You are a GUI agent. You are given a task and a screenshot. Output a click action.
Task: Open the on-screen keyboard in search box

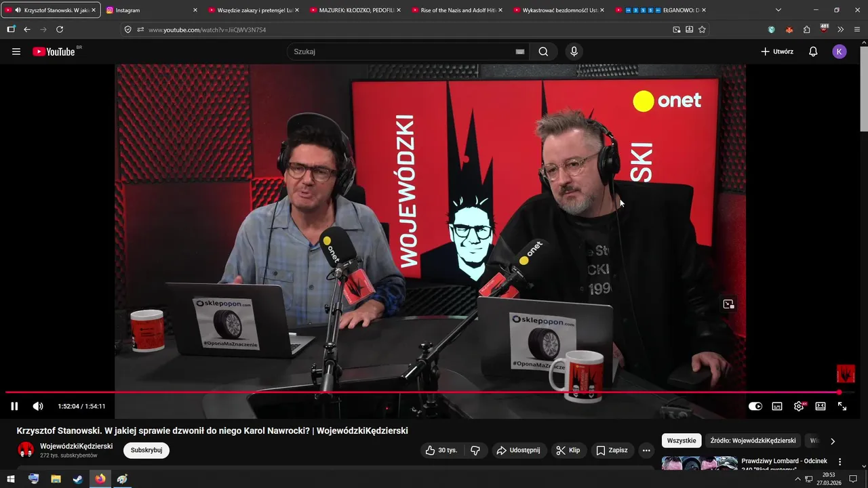click(520, 52)
